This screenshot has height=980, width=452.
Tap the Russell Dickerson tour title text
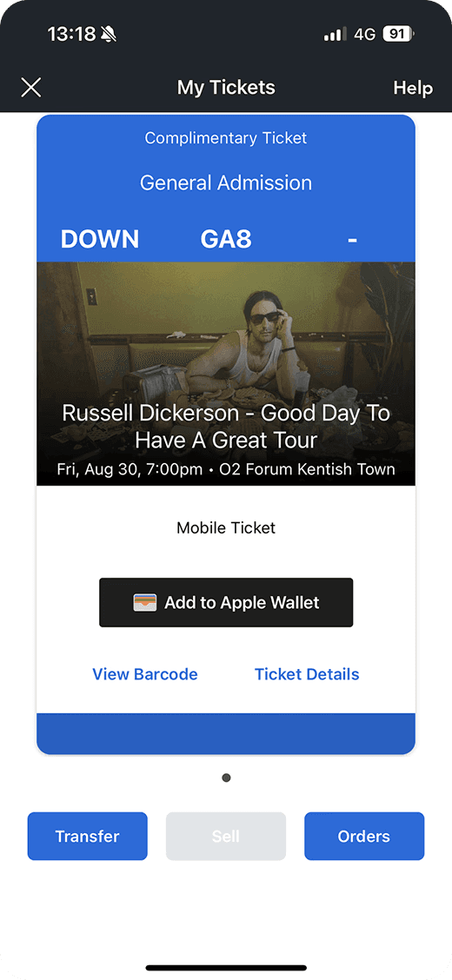[x=226, y=427]
